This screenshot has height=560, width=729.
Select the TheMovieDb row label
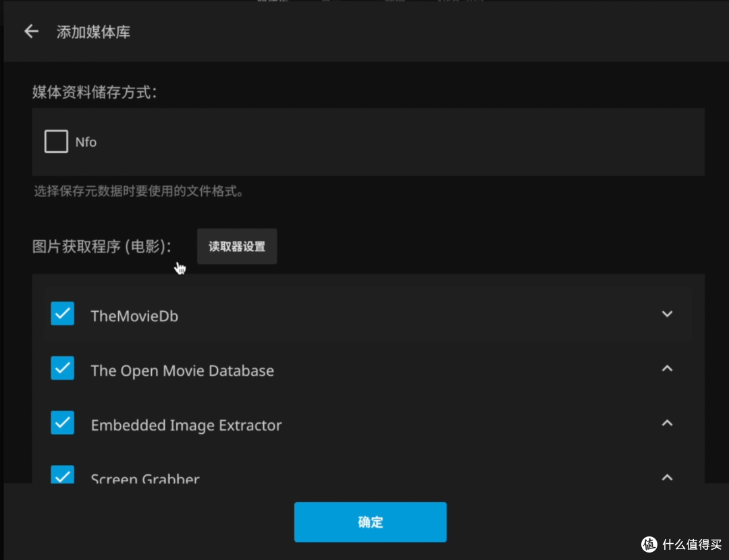134,315
